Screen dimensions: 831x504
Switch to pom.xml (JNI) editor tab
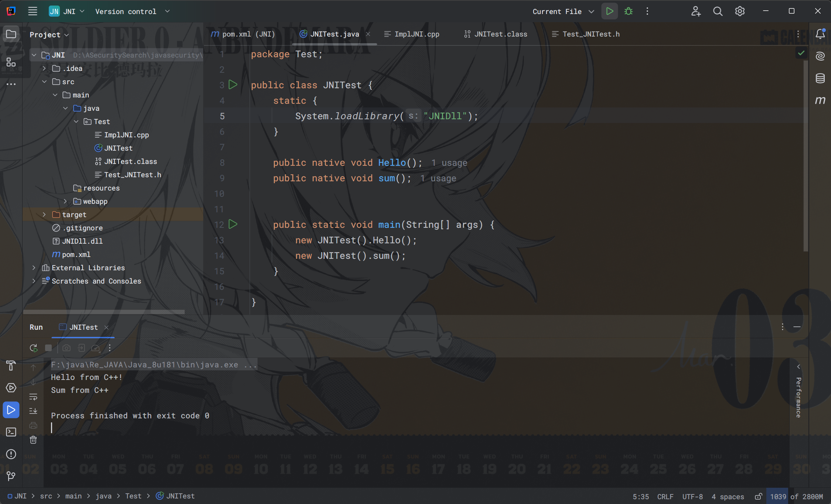243,34
